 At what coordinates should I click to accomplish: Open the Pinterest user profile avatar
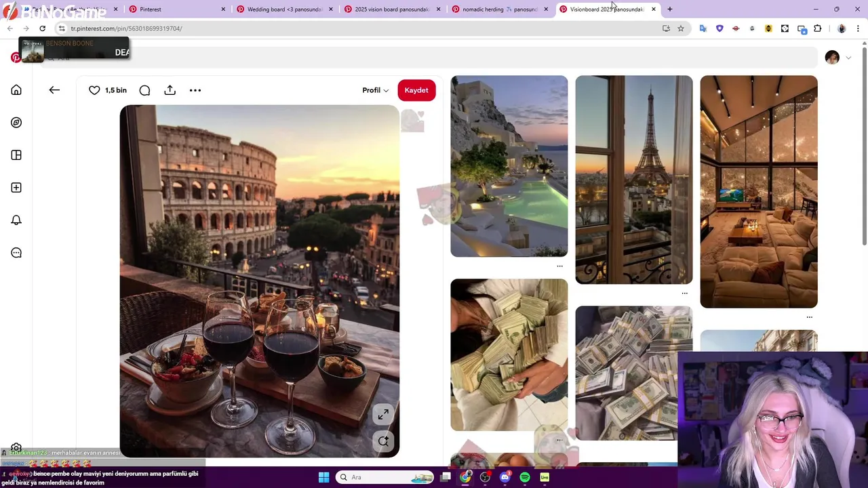[832, 58]
